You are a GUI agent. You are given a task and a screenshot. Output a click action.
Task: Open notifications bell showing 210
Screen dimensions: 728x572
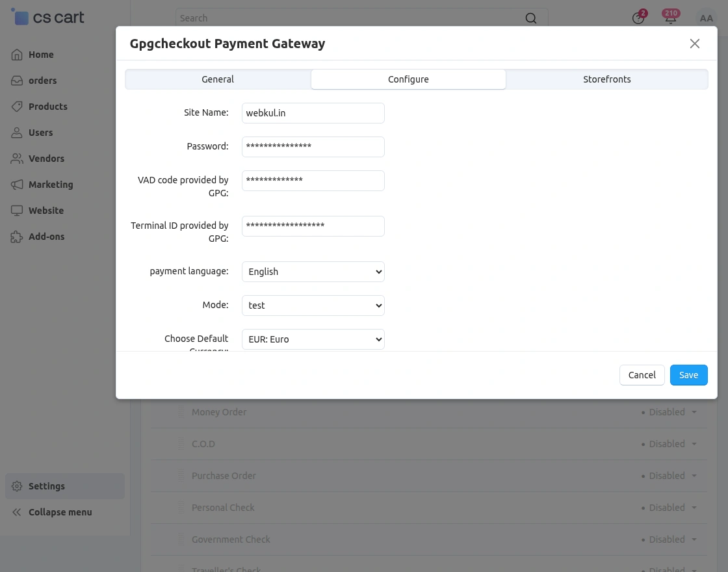point(670,17)
